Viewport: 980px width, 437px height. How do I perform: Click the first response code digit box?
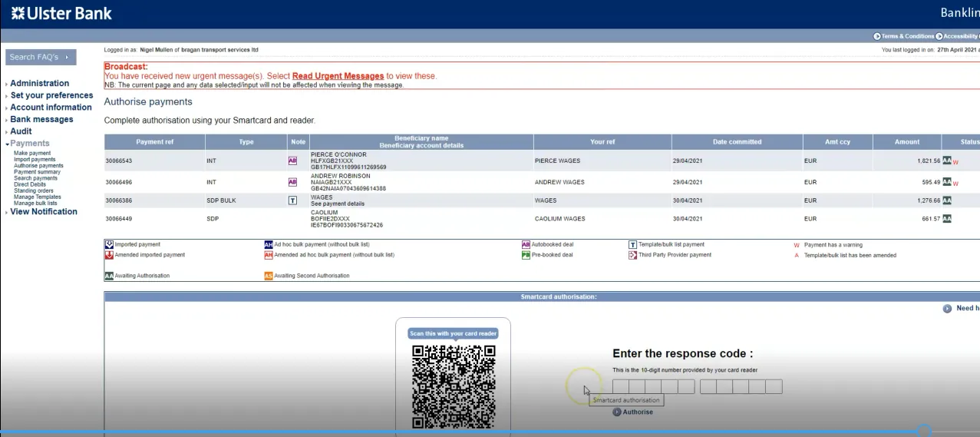(x=620, y=387)
